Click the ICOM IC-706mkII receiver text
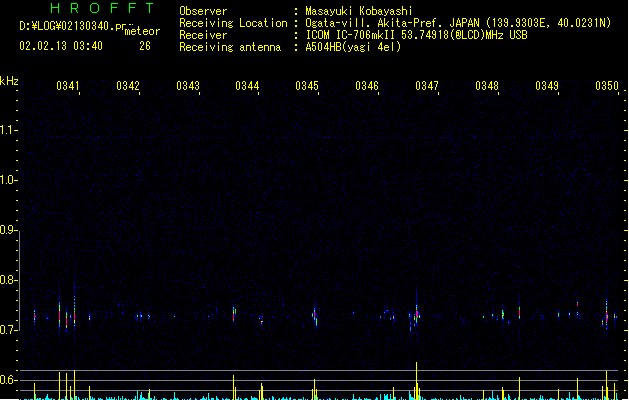 click(x=416, y=35)
